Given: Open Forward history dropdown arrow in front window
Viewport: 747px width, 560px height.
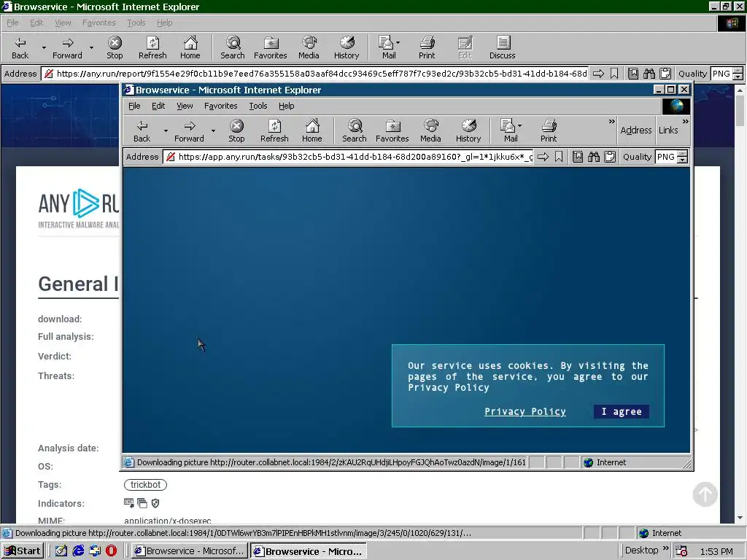Looking at the screenshot, I should pos(213,131).
